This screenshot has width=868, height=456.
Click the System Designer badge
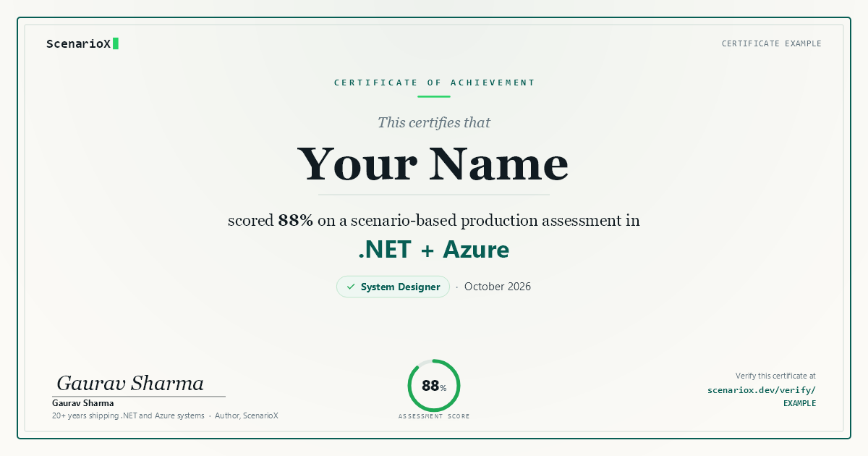click(x=393, y=287)
